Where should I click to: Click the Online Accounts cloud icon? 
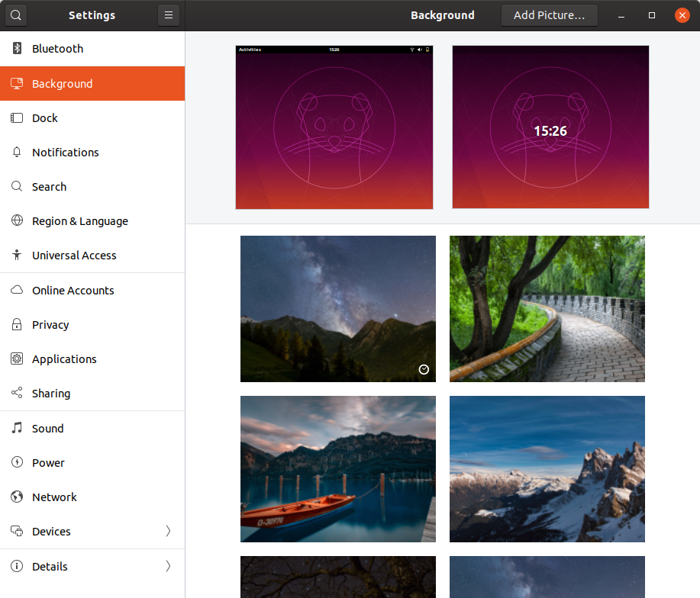pyautogui.click(x=17, y=290)
